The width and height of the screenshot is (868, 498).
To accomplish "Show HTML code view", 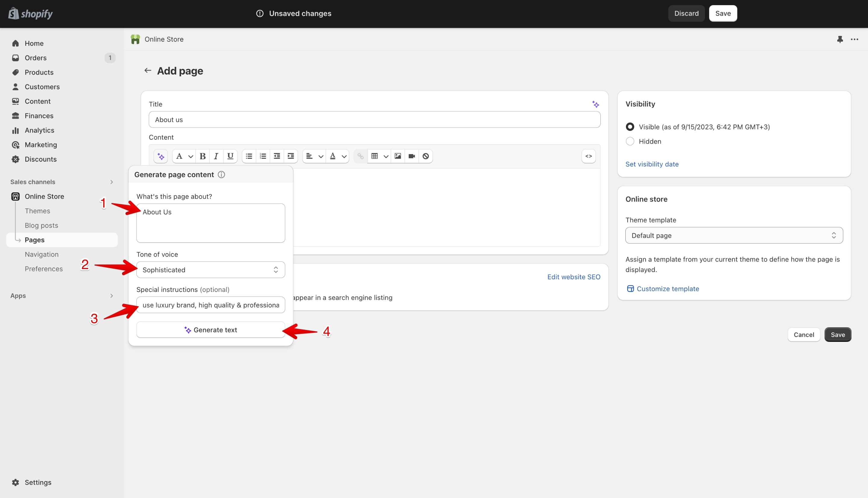I will pos(589,156).
